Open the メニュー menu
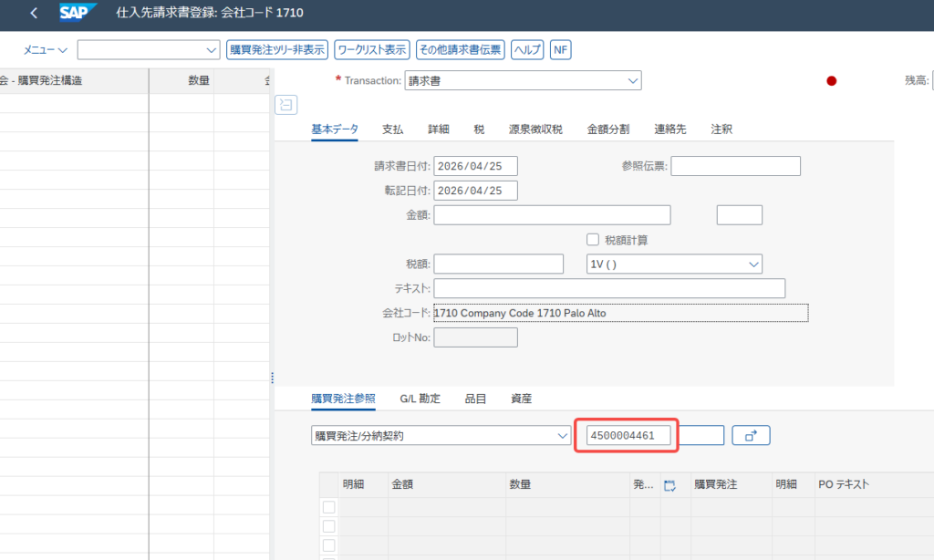 (x=45, y=49)
